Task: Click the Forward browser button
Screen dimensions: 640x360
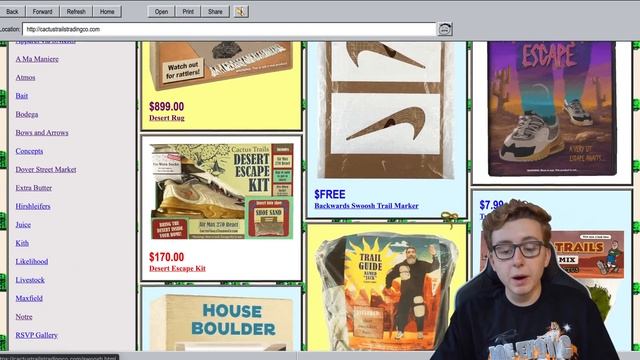Action: (42, 12)
